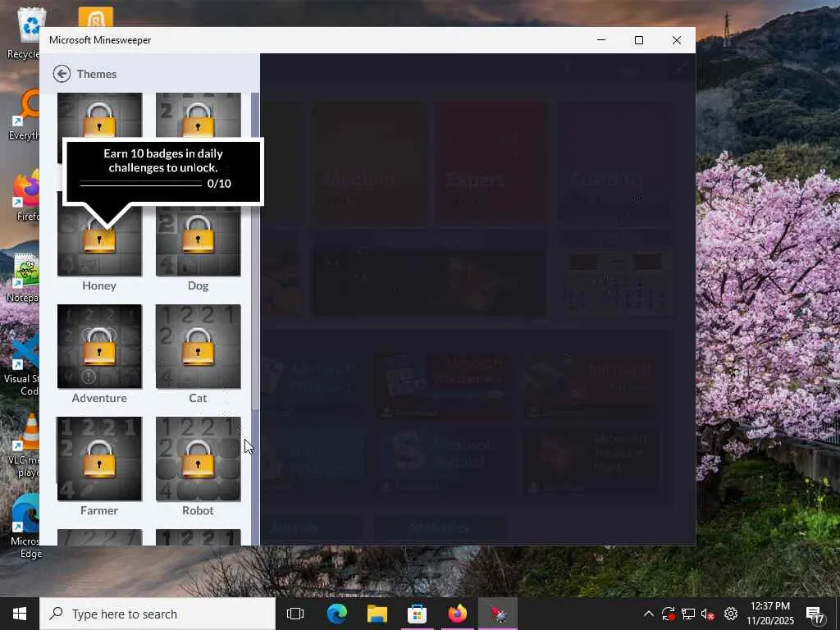840x630 pixels.
Task: Show hidden system tray icons
Action: click(x=648, y=614)
